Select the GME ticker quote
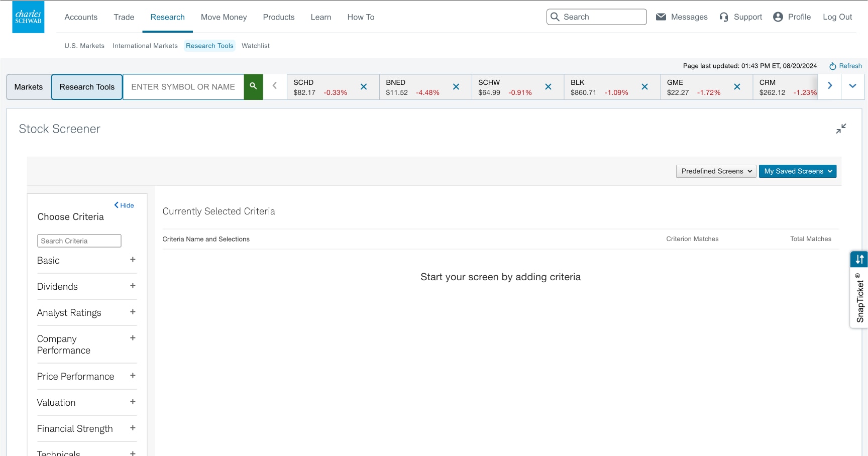868x456 pixels. 694,87
